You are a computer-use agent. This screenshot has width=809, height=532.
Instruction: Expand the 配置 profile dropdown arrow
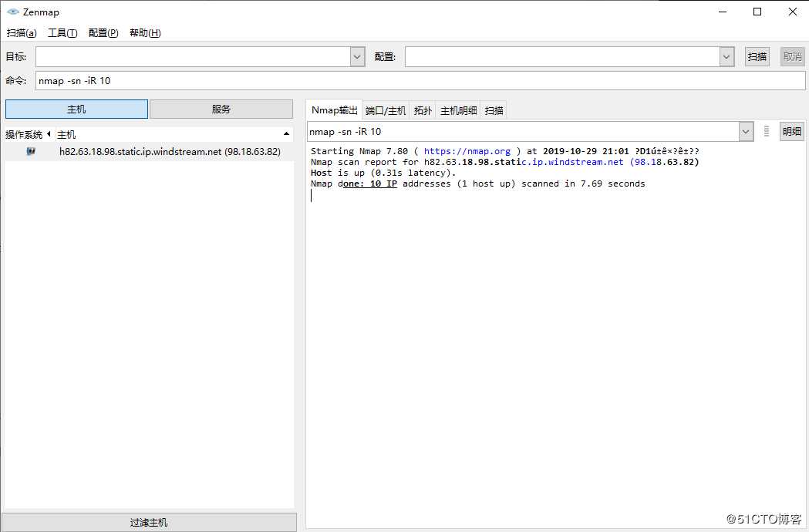click(726, 57)
